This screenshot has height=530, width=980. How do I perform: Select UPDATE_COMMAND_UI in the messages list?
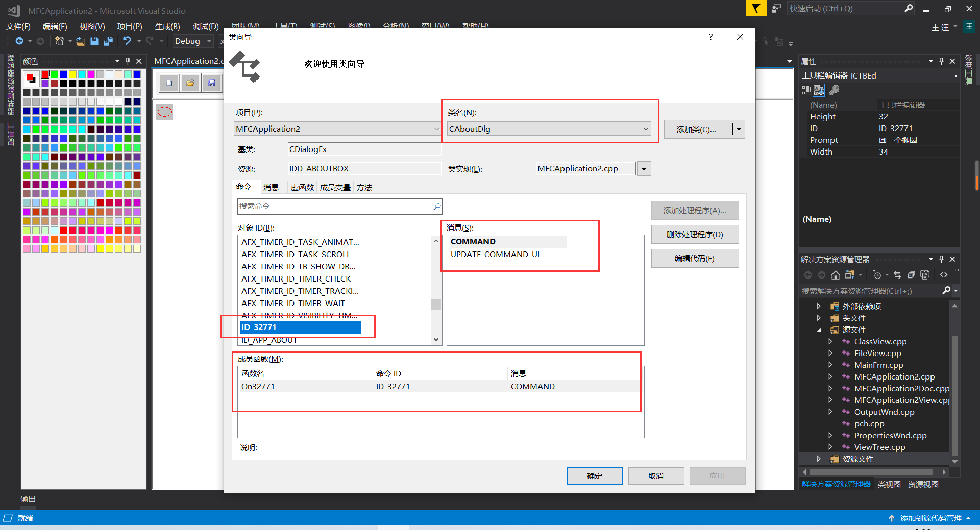tap(495, 254)
